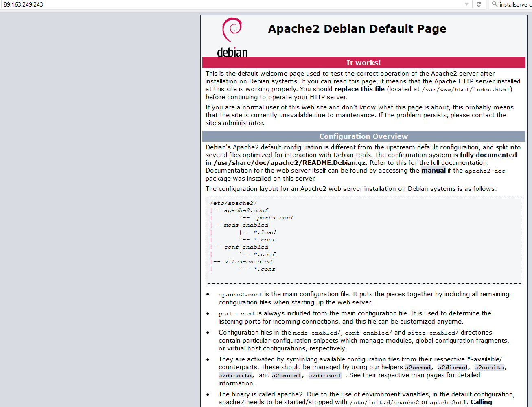Click the /var/www/html/index.html path text
Viewport: 532px width, 407px height.
pos(466,90)
